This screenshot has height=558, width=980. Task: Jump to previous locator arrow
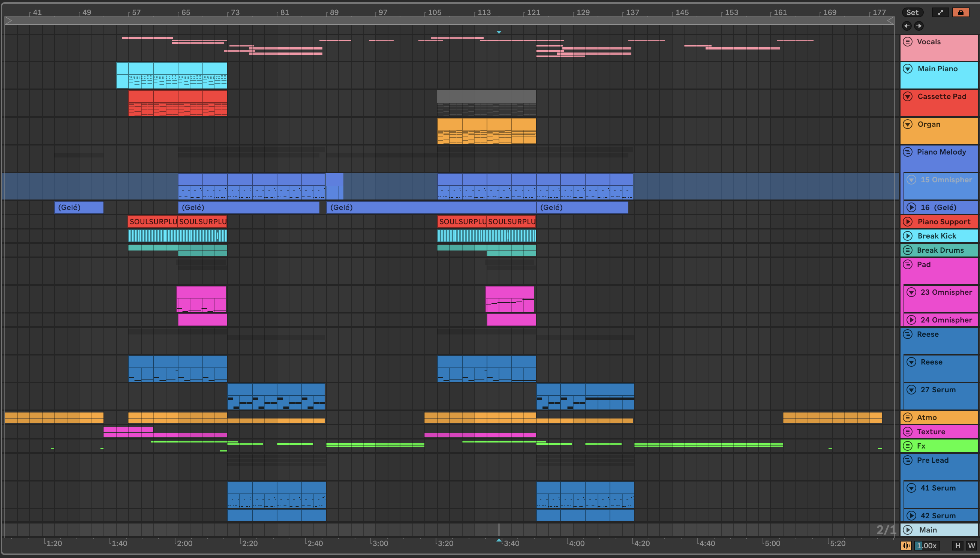pos(907,25)
